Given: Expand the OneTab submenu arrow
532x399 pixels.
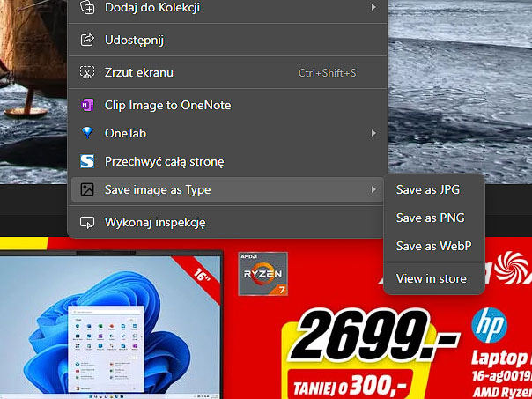Looking at the screenshot, I should pyautogui.click(x=373, y=133).
